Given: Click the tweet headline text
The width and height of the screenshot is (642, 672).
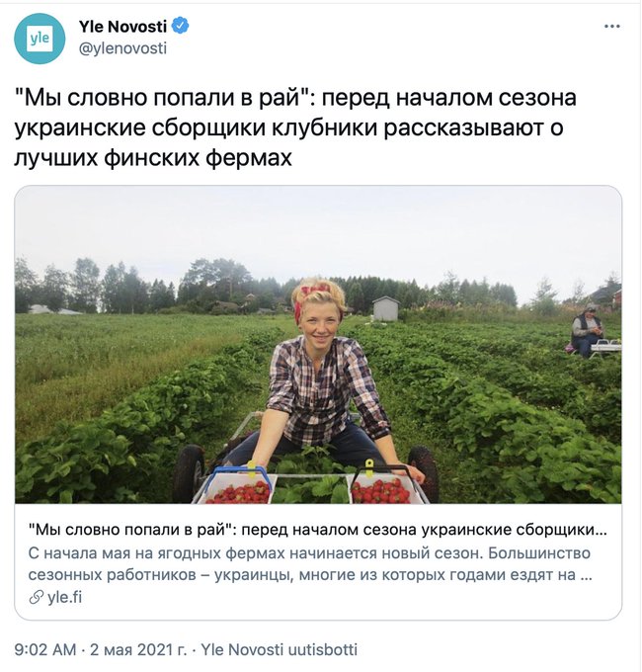Looking at the screenshot, I should tap(295, 127).
